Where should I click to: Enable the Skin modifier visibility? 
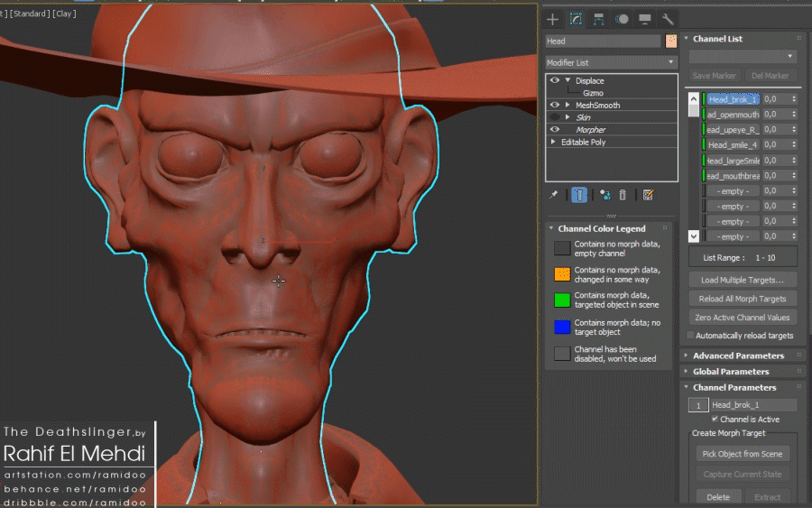coord(555,117)
